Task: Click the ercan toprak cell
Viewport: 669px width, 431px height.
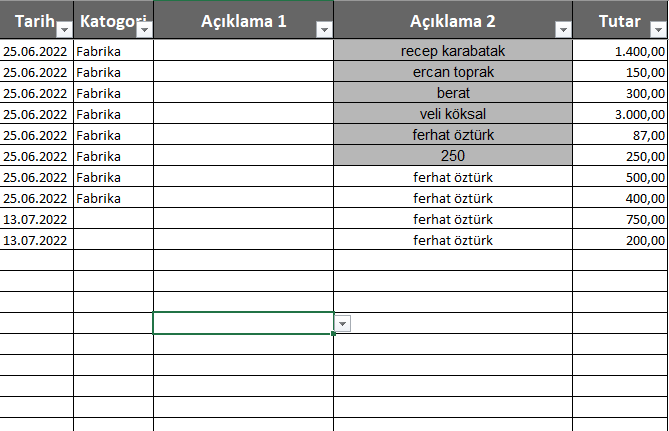Action: click(453, 72)
